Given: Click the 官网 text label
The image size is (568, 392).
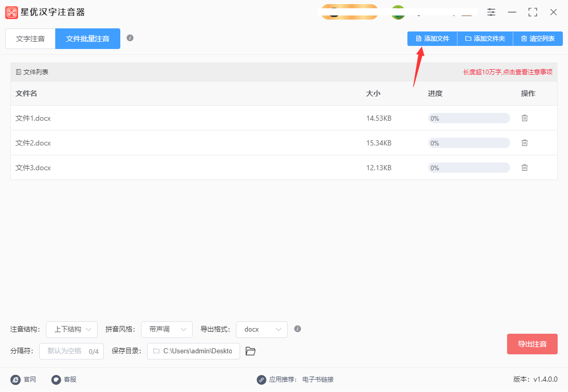Looking at the screenshot, I should click(30, 380).
